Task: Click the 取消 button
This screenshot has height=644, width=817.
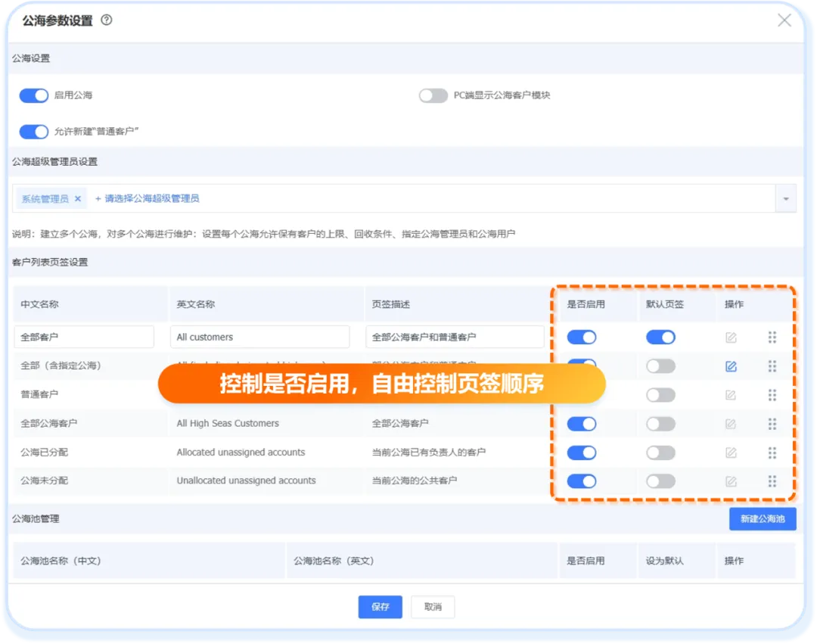Action: click(433, 607)
